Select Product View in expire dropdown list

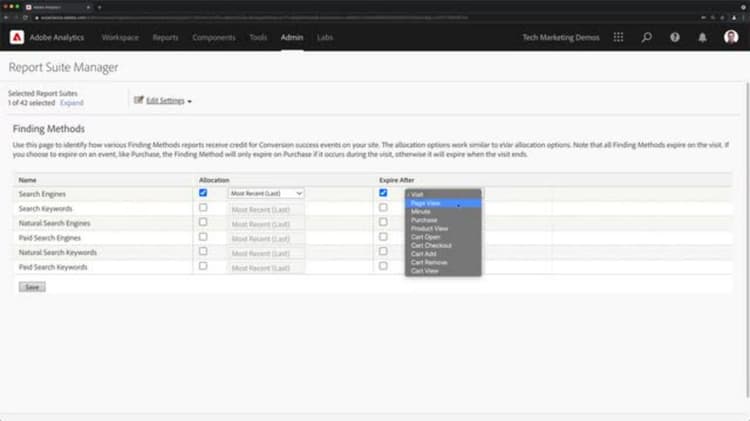pyautogui.click(x=443, y=229)
